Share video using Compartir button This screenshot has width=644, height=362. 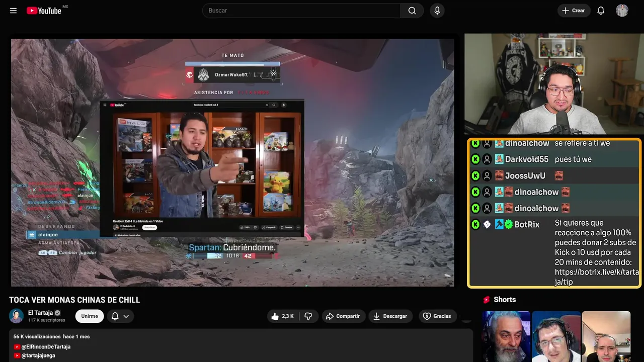(x=343, y=316)
